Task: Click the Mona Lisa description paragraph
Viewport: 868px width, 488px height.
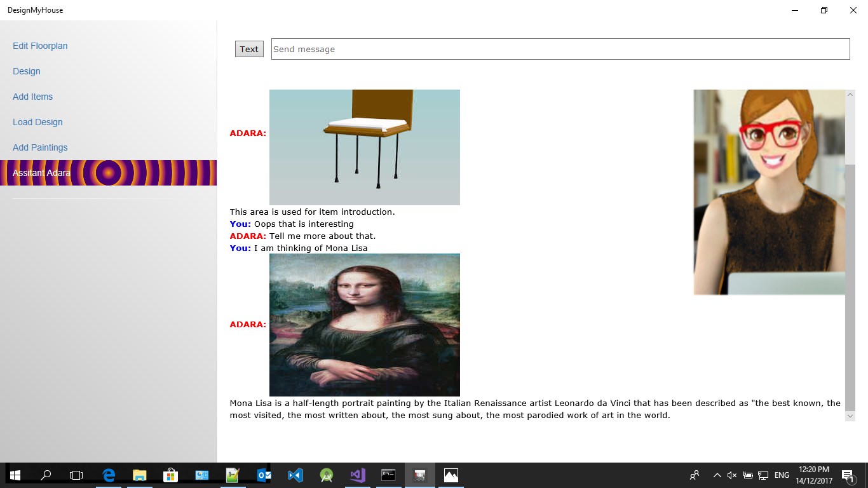Action: coord(535,409)
